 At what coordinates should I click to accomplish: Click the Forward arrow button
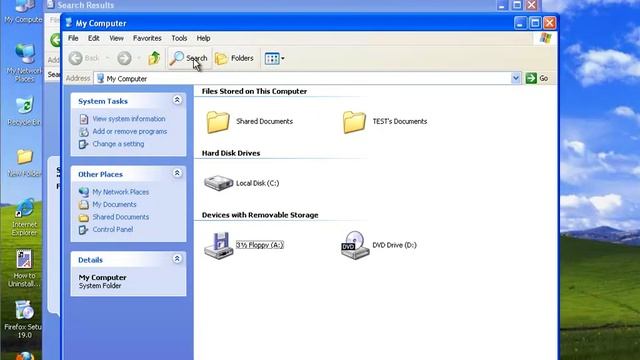(124, 58)
